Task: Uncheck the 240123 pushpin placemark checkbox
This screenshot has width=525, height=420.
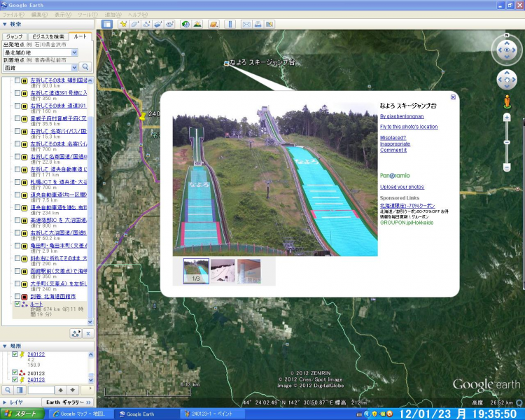Action: tap(15, 379)
